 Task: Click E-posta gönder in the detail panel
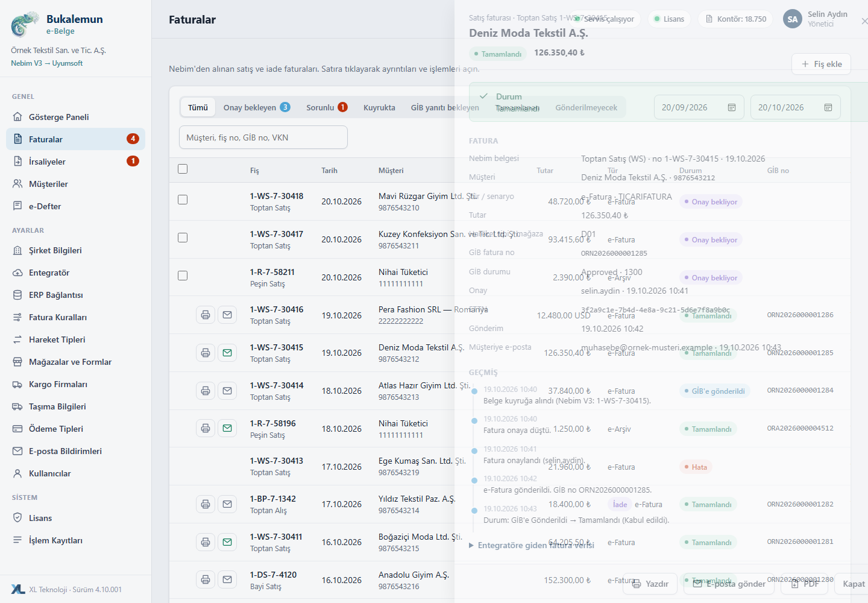(x=729, y=584)
